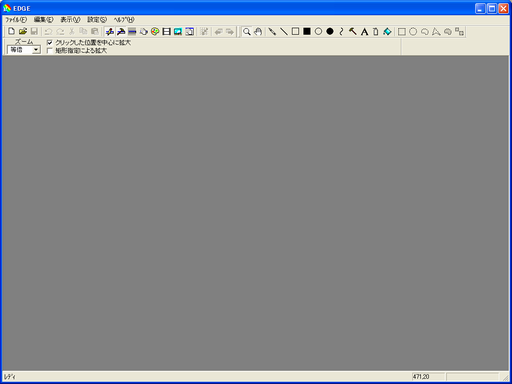
Task: Open the 表示 menu
Action: click(x=70, y=20)
